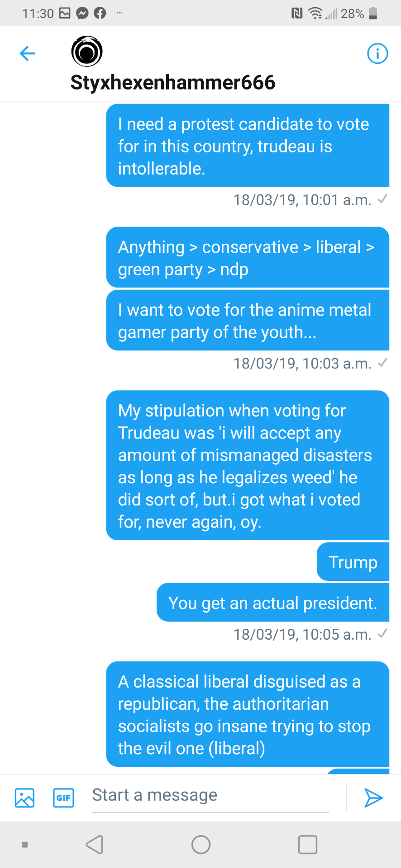
Task: Open Android recent apps square button
Action: (x=307, y=844)
